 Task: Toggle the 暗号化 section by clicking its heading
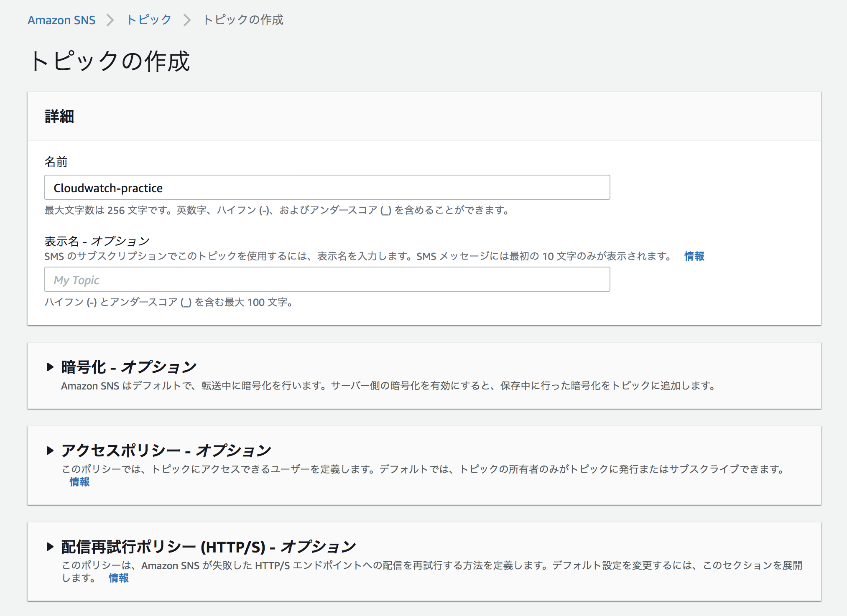click(x=128, y=367)
